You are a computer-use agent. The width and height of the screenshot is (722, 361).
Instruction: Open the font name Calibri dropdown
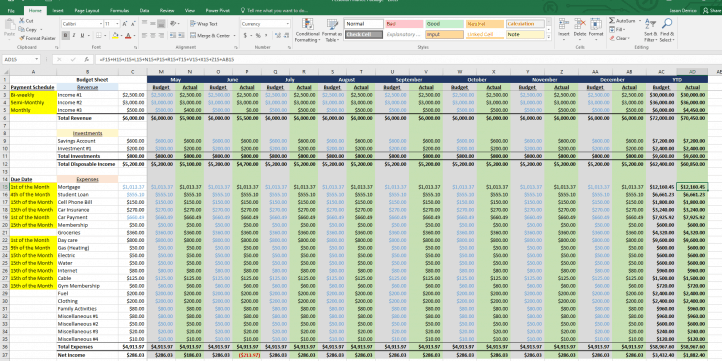[x=101, y=23]
